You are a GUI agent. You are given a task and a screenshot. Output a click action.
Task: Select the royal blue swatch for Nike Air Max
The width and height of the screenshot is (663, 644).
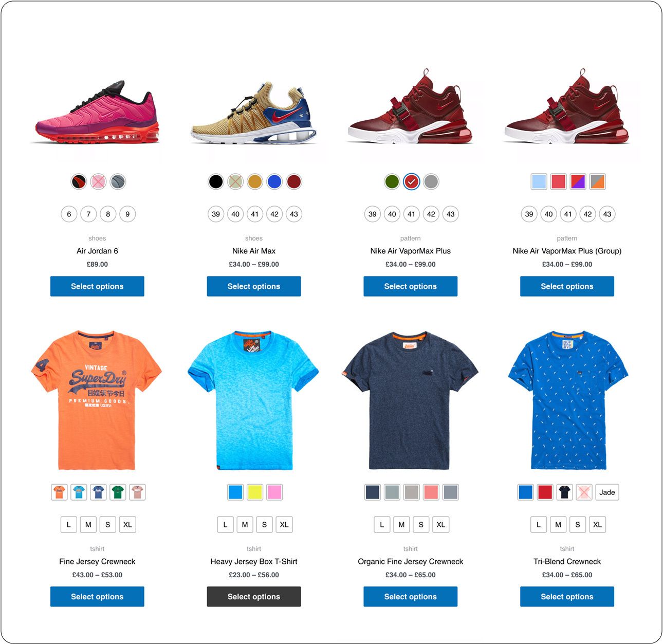[274, 181]
